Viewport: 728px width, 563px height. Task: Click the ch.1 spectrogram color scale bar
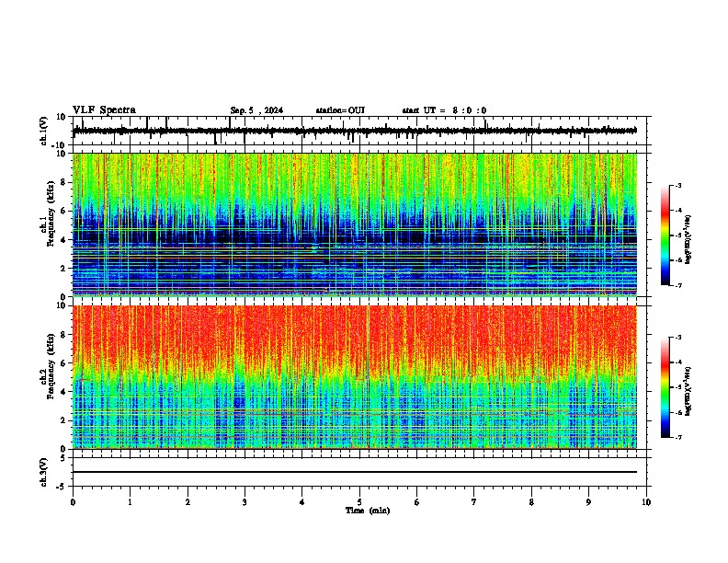click(665, 236)
